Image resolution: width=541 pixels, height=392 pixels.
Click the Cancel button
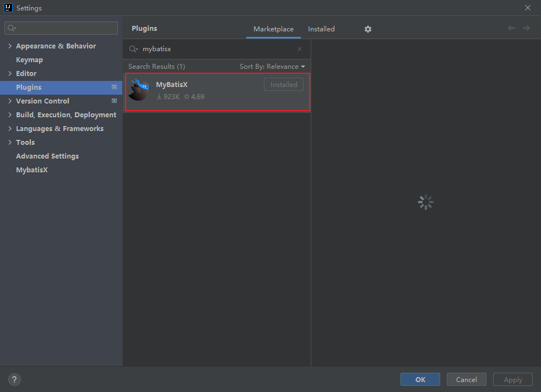[466, 379]
